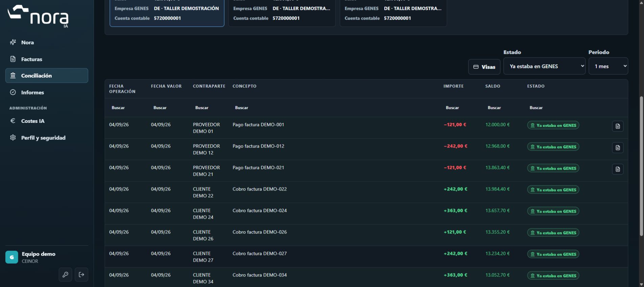Select the Conciliación sidebar item
644x287 pixels.
tap(47, 75)
